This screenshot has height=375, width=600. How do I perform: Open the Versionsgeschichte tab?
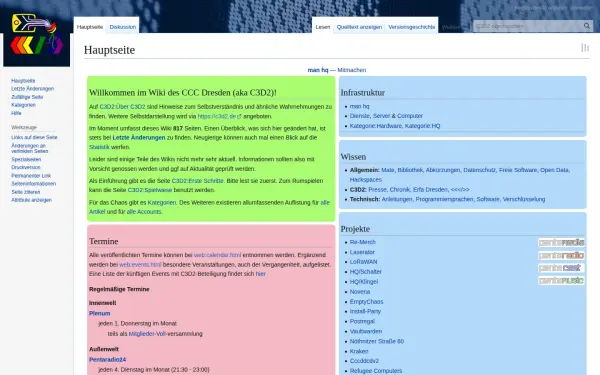(x=412, y=27)
